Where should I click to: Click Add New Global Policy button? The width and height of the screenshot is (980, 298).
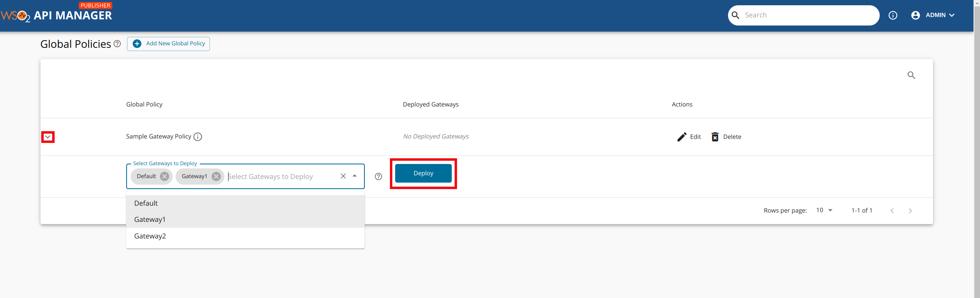pos(168,44)
